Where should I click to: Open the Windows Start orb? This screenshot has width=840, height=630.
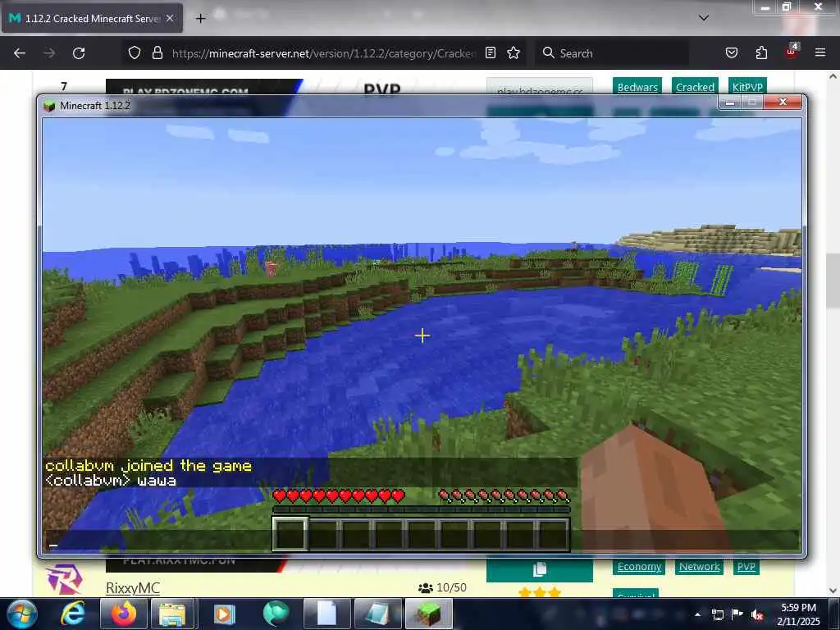click(22, 614)
